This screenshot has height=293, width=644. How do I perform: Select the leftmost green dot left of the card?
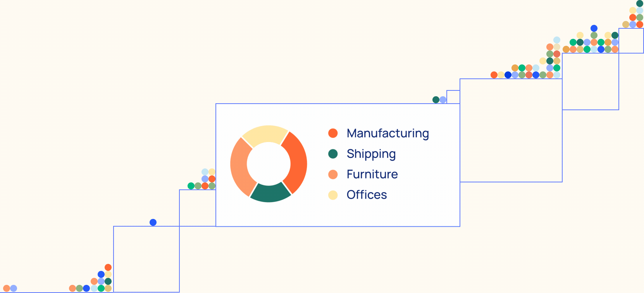click(x=191, y=186)
